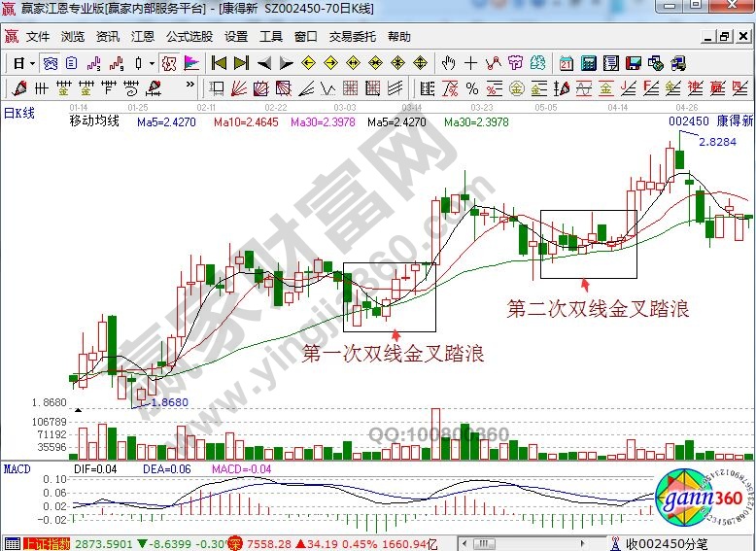This screenshot has width=756, height=551.
Task: Select the crosshair cursor tool
Action: point(471,63)
